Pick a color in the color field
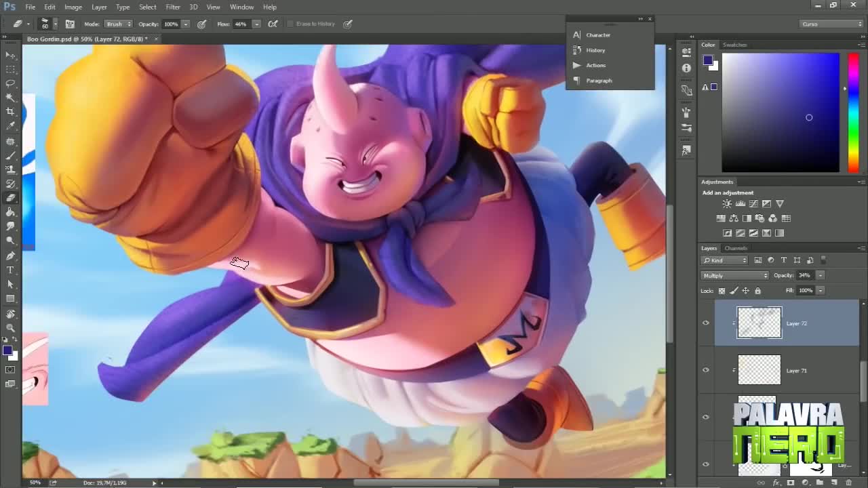 781,113
